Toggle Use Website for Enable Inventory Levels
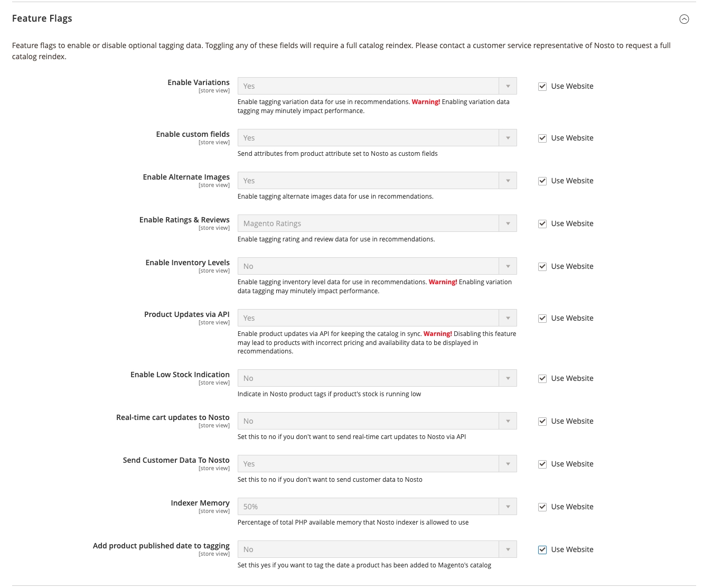The image size is (703, 588). [542, 267]
